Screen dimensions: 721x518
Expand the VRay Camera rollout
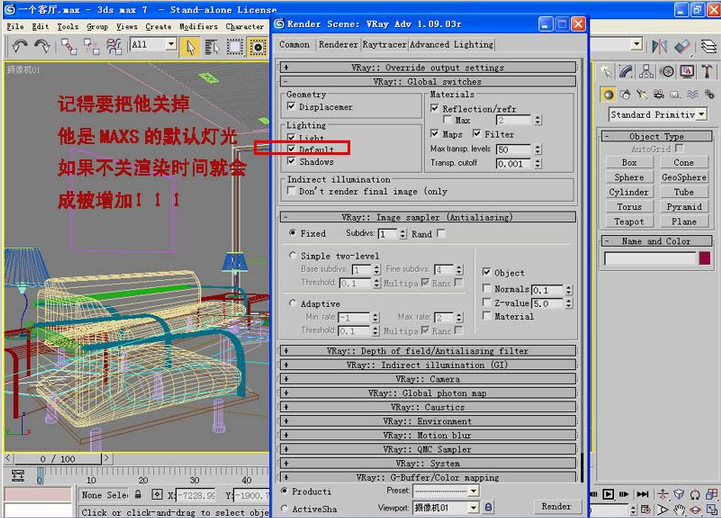click(x=428, y=379)
